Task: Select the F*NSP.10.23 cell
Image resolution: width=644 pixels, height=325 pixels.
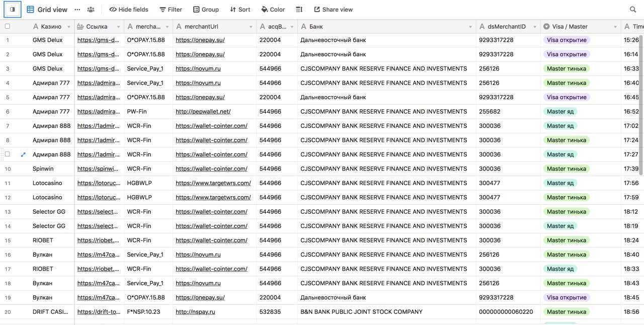Action: click(x=148, y=312)
